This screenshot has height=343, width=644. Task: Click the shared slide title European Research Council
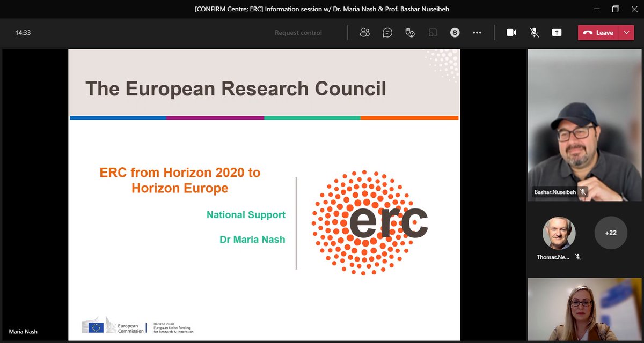tap(236, 88)
